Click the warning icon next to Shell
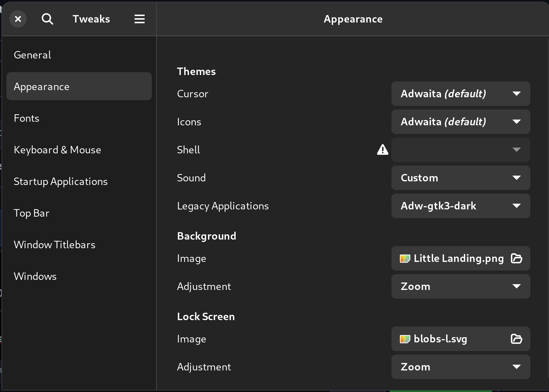Screen dimensions: 549x392 (383, 150)
